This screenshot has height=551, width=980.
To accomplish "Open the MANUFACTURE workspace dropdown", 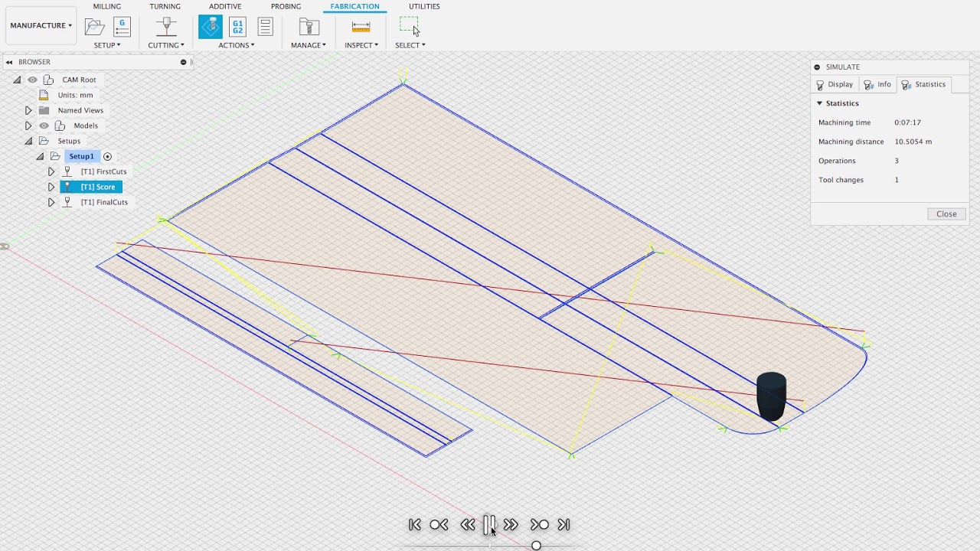I will point(41,25).
